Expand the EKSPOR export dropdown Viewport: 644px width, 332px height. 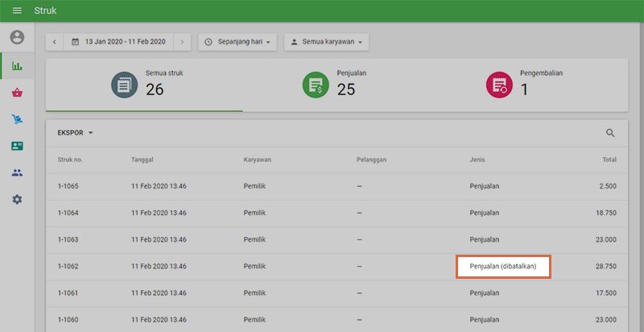point(76,133)
